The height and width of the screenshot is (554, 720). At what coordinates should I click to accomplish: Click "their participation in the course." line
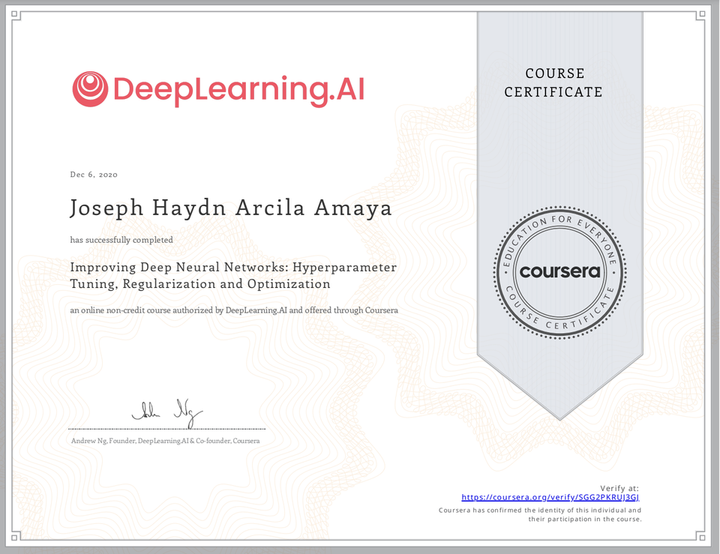pos(585,519)
